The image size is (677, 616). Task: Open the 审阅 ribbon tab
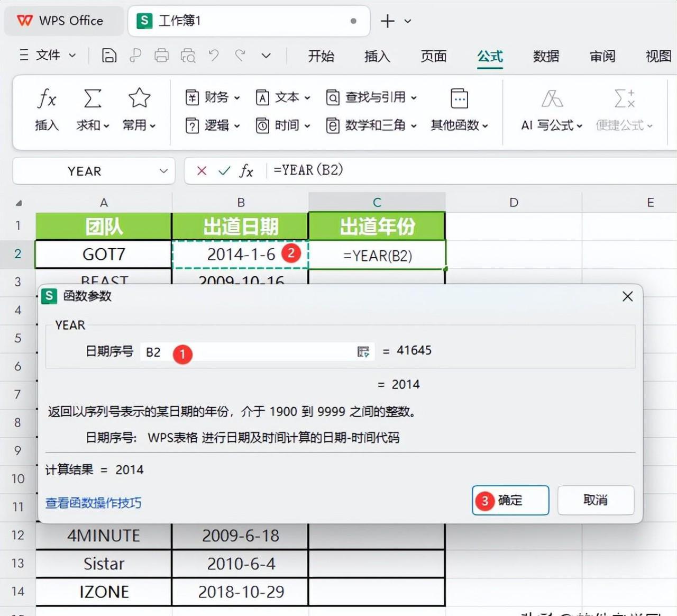[602, 56]
